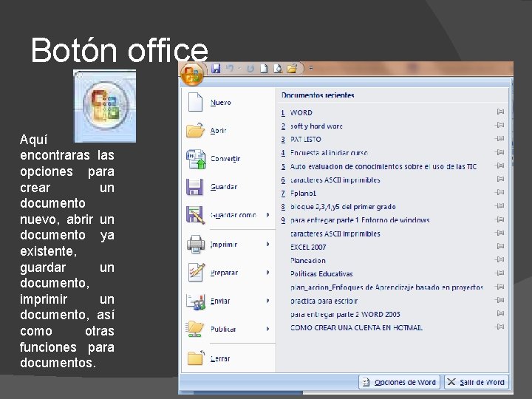Open recent document practica para escribir
532x399 pixels.
pos(324,301)
